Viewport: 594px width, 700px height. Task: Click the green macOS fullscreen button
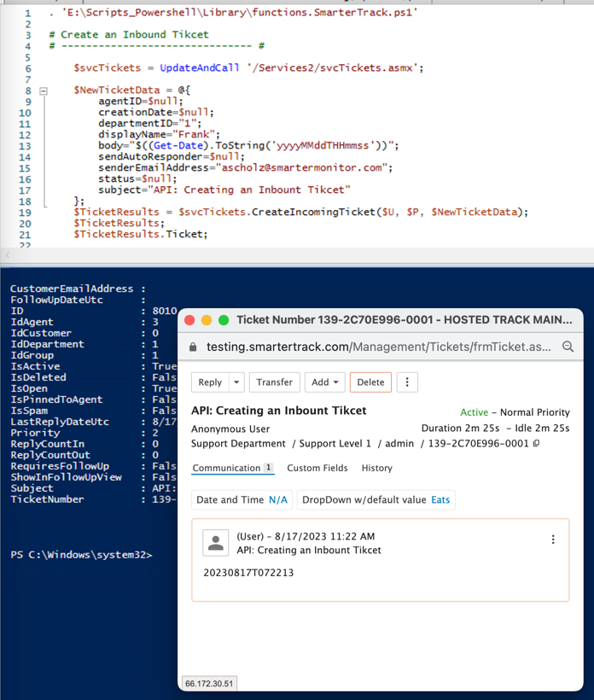point(224,320)
